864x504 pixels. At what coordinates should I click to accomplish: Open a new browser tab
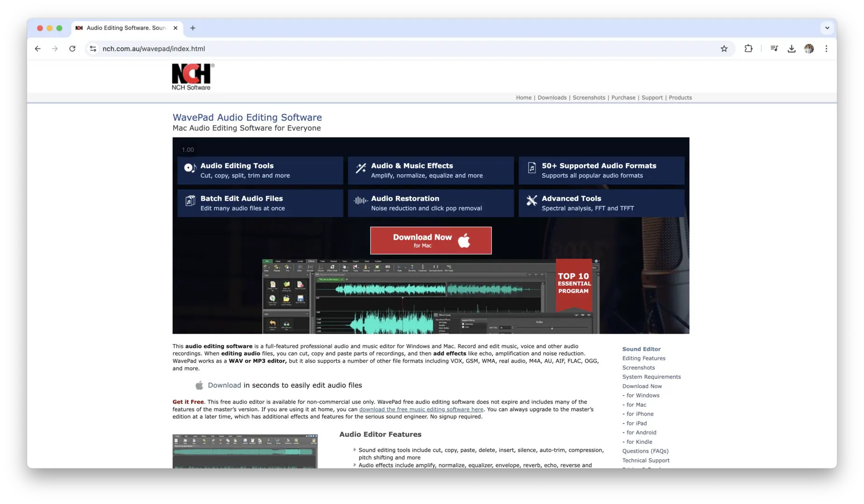193,28
